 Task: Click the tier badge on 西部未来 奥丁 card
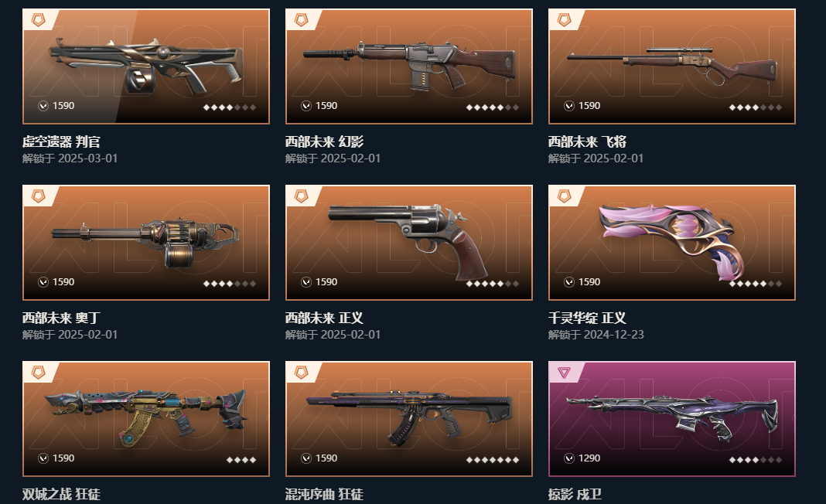pyautogui.click(x=39, y=196)
